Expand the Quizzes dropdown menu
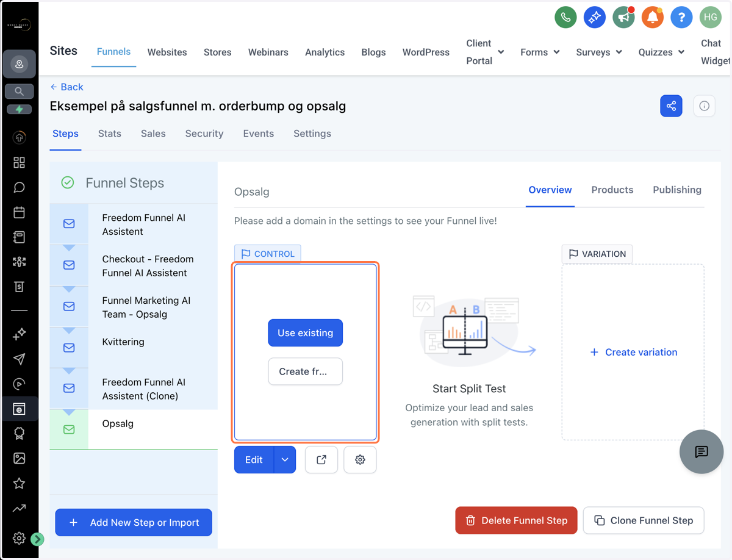 [661, 52]
